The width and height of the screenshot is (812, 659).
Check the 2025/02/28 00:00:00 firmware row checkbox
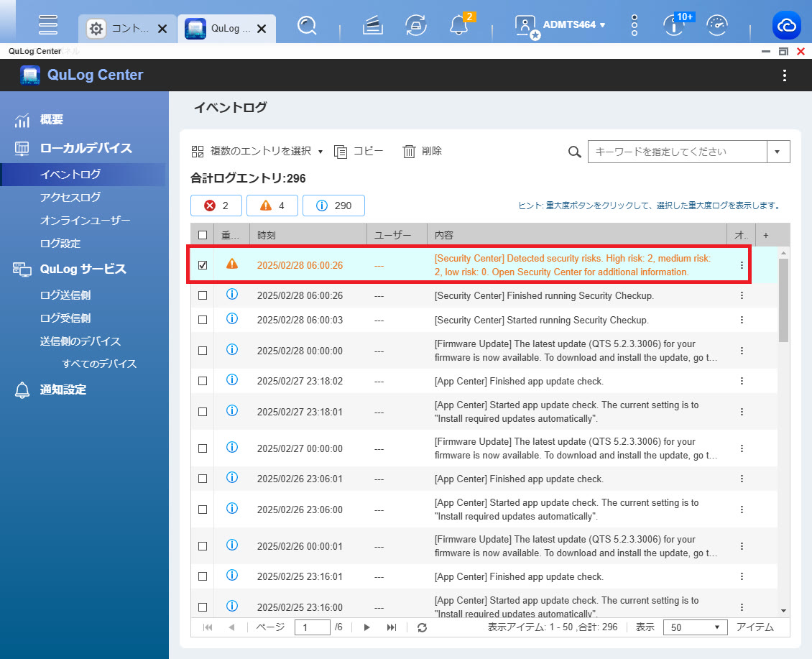[x=203, y=351]
